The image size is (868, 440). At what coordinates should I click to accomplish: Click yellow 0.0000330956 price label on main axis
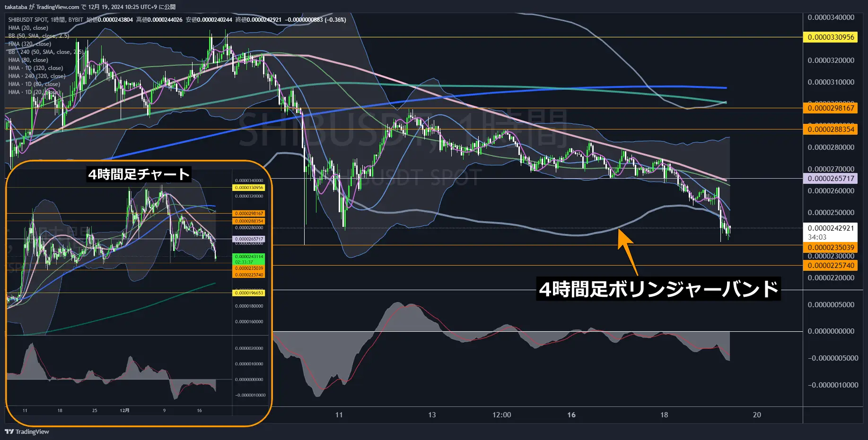click(831, 37)
